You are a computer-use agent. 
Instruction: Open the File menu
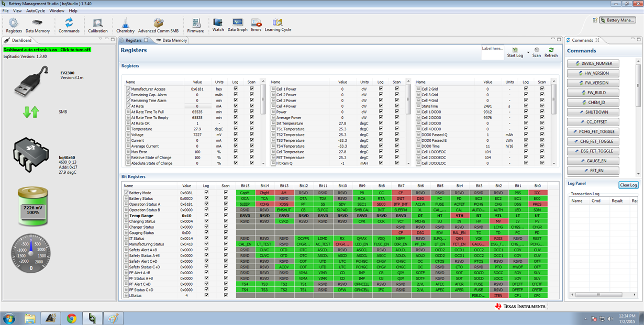pyautogui.click(x=6, y=10)
